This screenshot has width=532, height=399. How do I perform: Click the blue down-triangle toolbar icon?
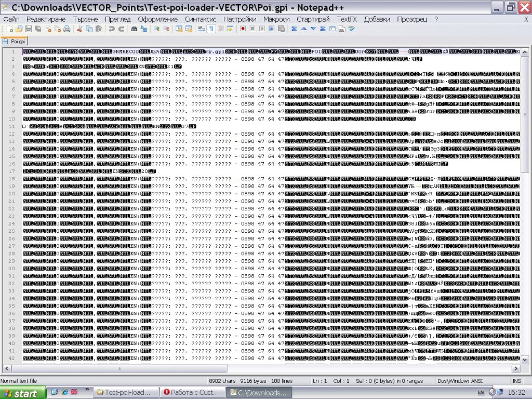click(x=313, y=29)
